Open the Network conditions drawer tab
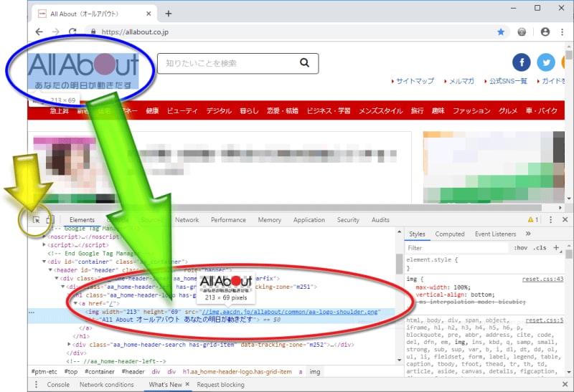The image size is (574, 392). [106, 385]
